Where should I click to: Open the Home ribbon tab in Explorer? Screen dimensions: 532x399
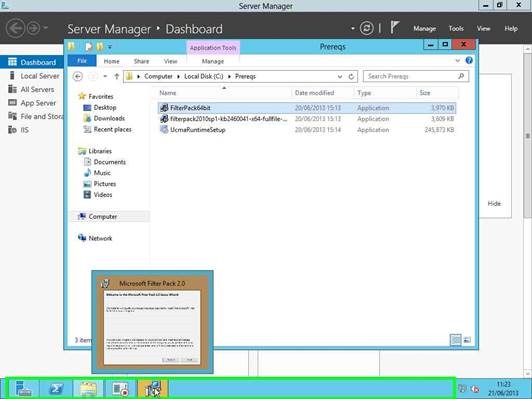tap(111, 61)
